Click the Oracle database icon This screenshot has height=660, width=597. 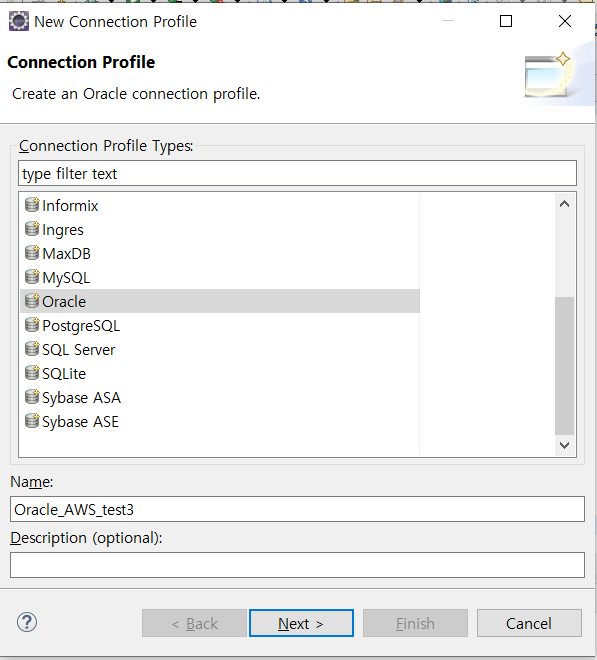tap(32, 301)
